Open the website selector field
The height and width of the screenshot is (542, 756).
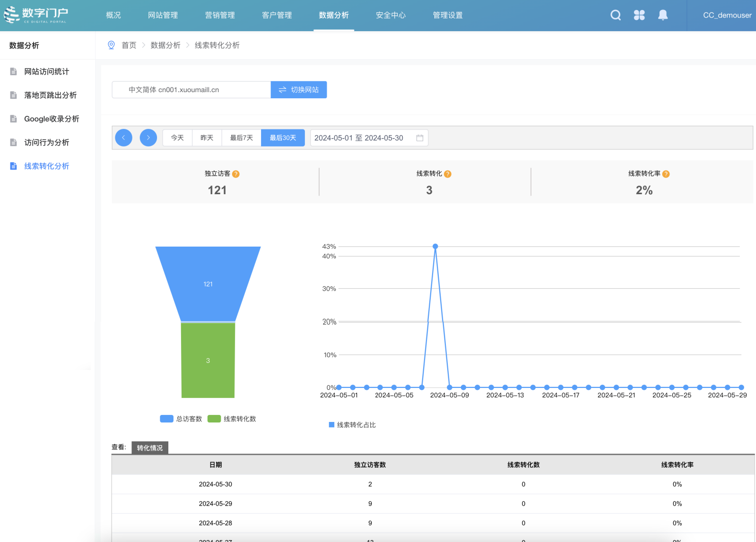pyautogui.click(x=191, y=90)
